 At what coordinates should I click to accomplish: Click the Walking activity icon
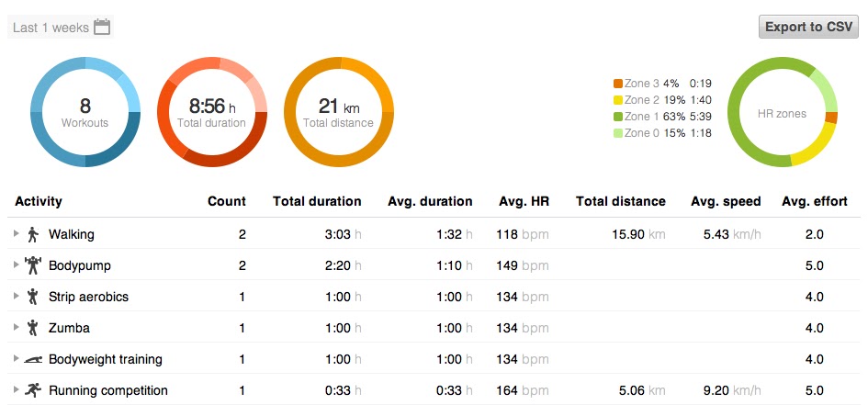point(33,234)
